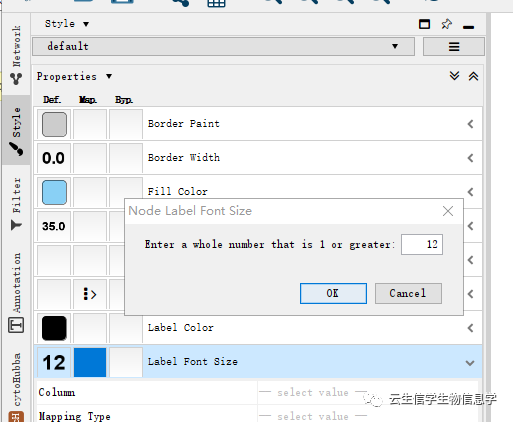Confirm font size with OK
Viewport: 513px width, 422px height.
pyautogui.click(x=333, y=293)
